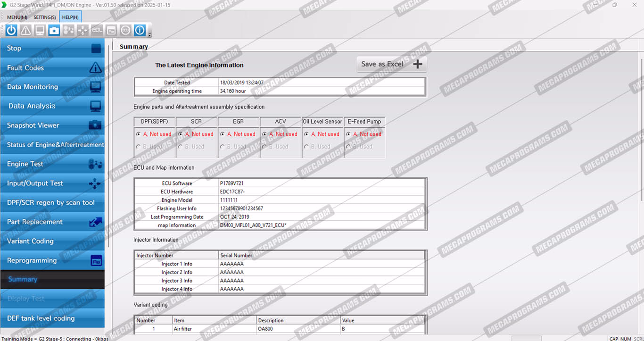Click the EOL toolbar icon
The height and width of the screenshot is (341, 644).
(x=97, y=31)
